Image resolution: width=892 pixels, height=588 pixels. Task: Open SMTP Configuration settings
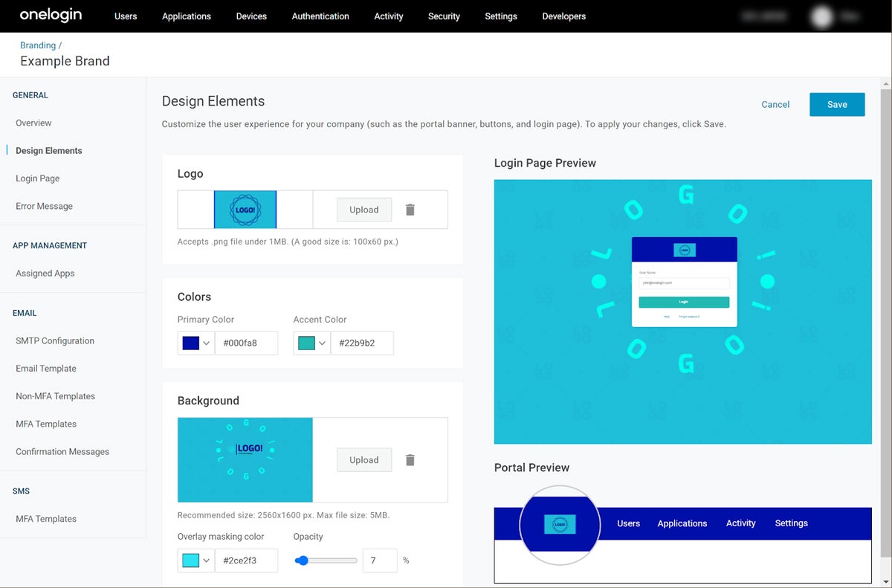point(54,340)
